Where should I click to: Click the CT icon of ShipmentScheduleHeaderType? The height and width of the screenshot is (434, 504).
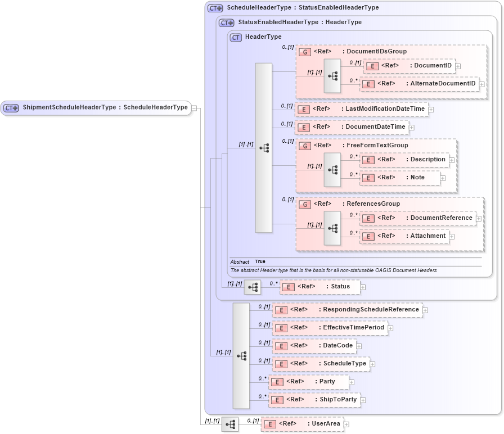[x=10, y=107]
